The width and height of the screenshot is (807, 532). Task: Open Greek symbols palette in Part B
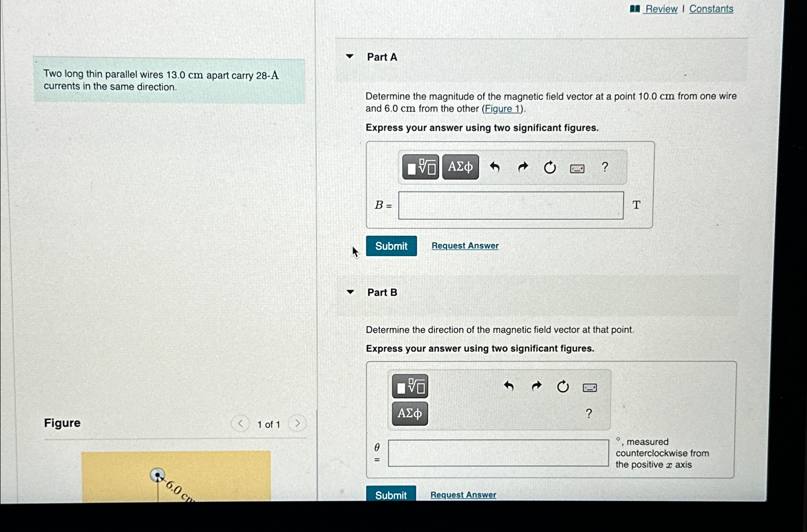(410, 413)
